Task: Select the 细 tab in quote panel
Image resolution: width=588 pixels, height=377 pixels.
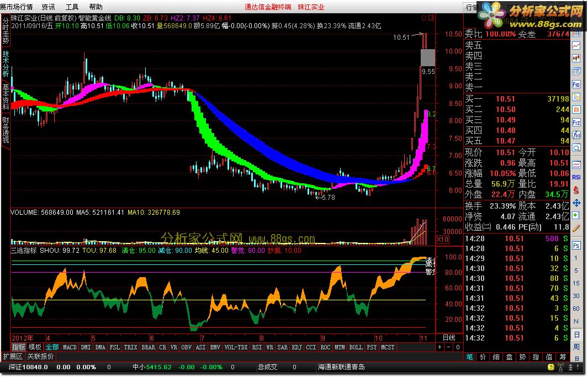Action: point(496,357)
